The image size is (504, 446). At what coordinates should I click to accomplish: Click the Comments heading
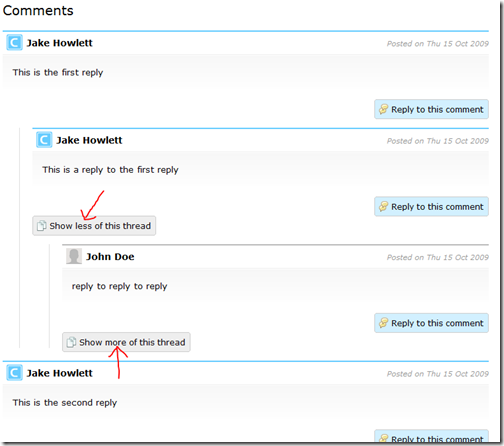[x=38, y=10]
